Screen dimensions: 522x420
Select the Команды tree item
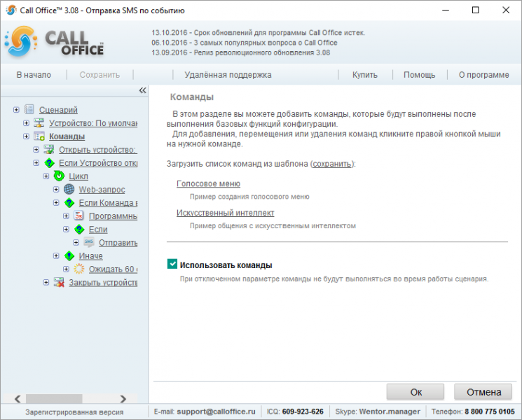click(67, 136)
